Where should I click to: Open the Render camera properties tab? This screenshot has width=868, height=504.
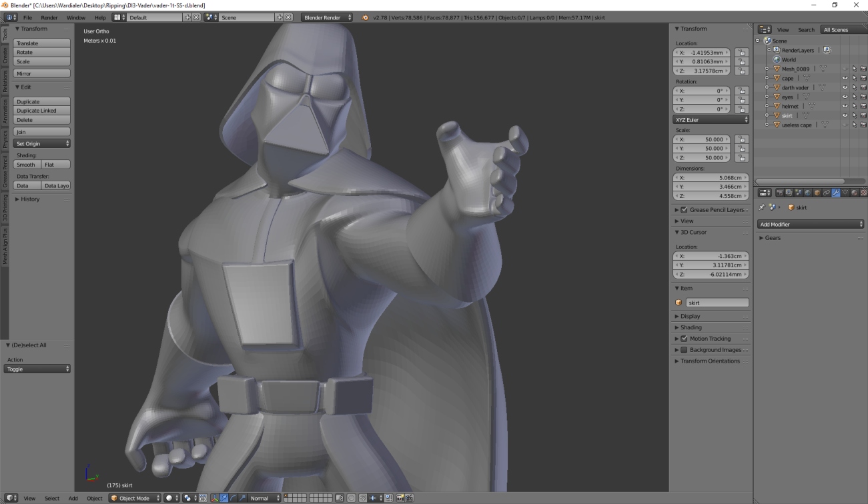(780, 193)
